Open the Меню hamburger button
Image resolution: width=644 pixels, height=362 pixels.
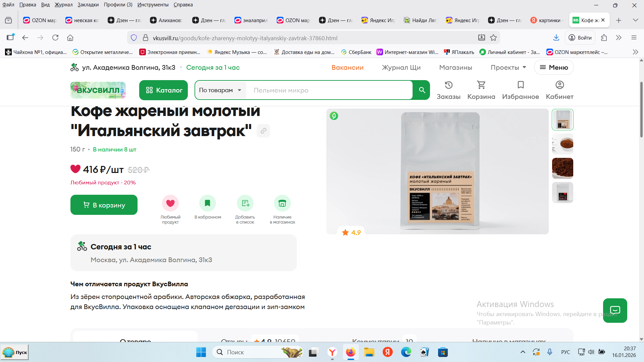554,67
